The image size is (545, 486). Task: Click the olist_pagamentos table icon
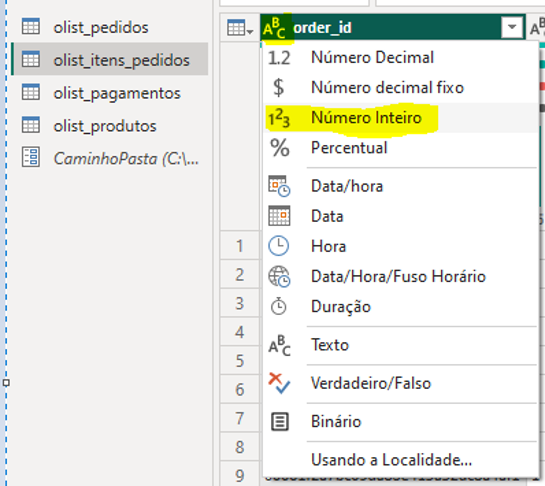coord(31,92)
